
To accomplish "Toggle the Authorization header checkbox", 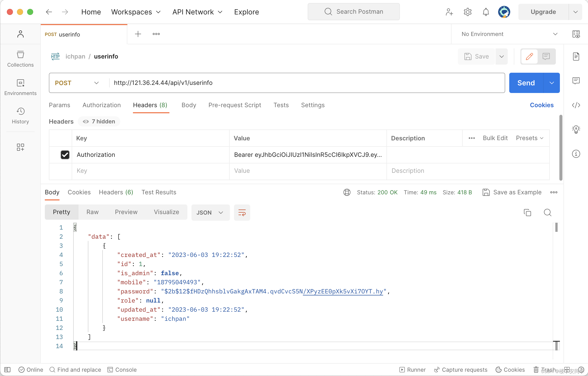I will pos(65,154).
